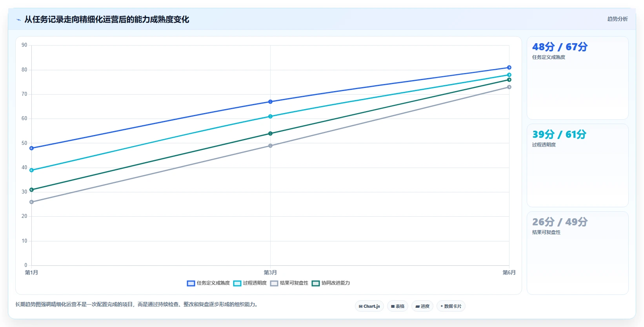
Task: Click the 趋势分析 label
Action: coord(617,19)
